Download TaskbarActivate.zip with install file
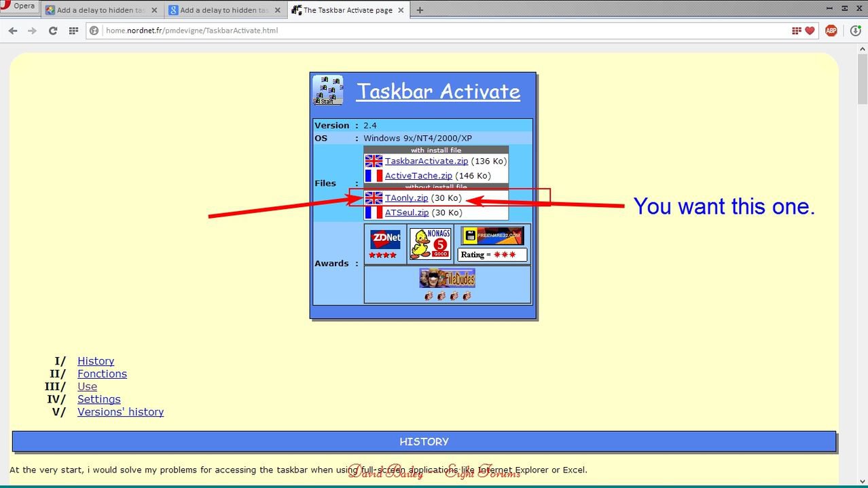868x488 pixels. 426,161
